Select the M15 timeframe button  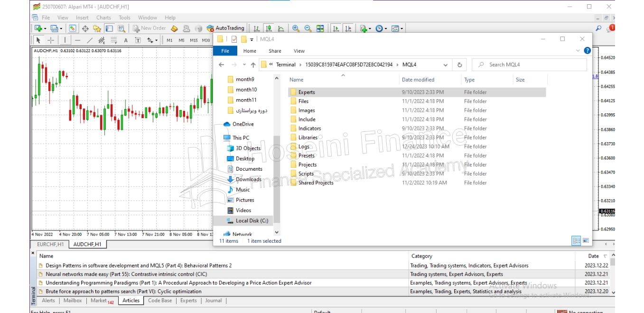pyautogui.click(x=194, y=40)
